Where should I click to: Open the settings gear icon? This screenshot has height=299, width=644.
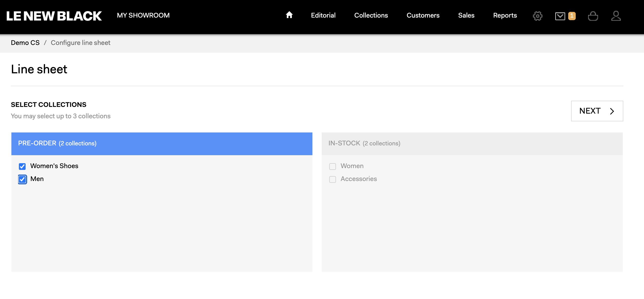pyautogui.click(x=537, y=16)
